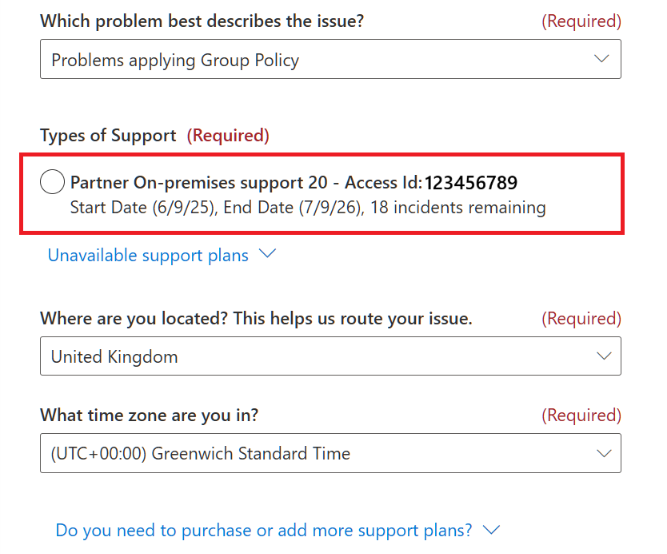Select the Partner On-premises support radio button

[x=53, y=183]
